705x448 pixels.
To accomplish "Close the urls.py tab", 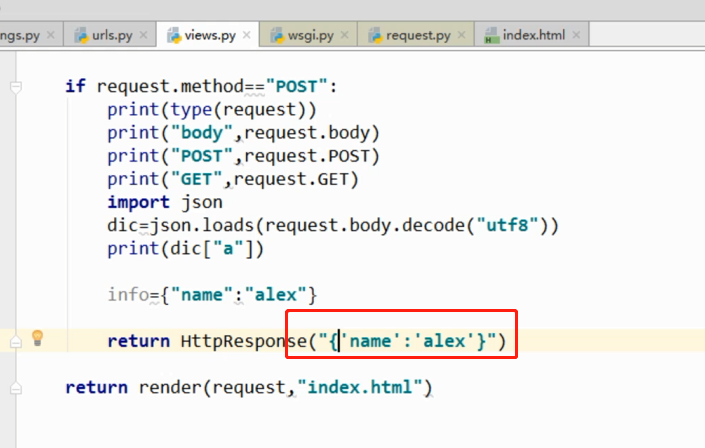I will point(143,35).
